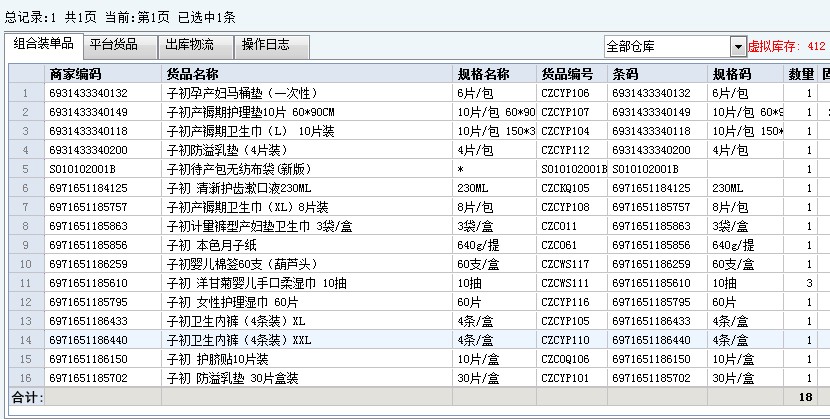Sort by 货品名称 column header
This screenshot has width=830, height=419.
306,74
